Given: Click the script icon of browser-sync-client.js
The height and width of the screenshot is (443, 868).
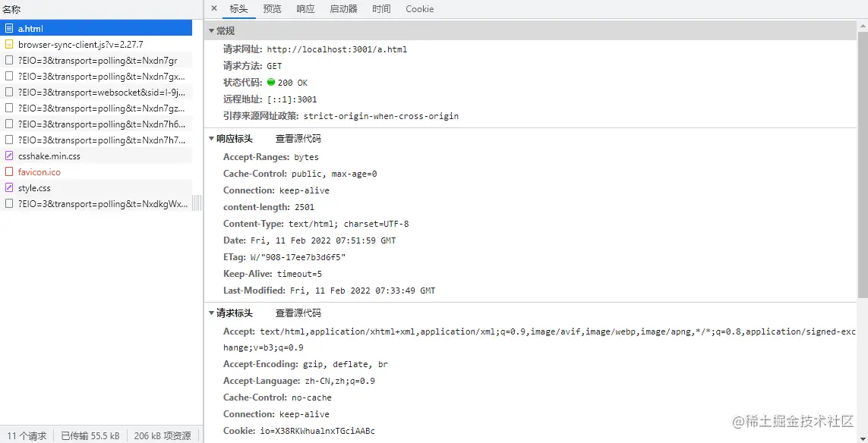Looking at the screenshot, I should (x=9, y=44).
